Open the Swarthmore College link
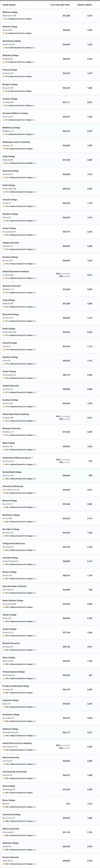The width and height of the screenshot is (100, 868). pyautogui.click(x=11, y=41)
